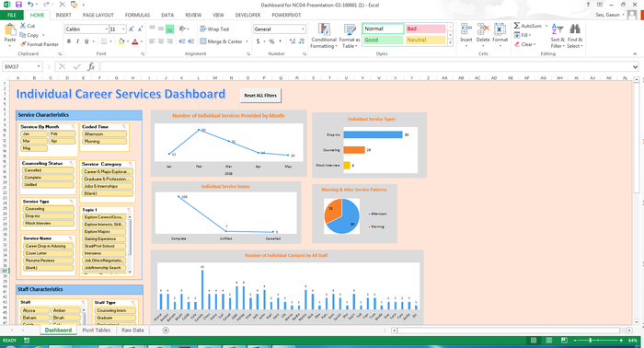Clear filter on Coded Time slicer

coord(124,126)
